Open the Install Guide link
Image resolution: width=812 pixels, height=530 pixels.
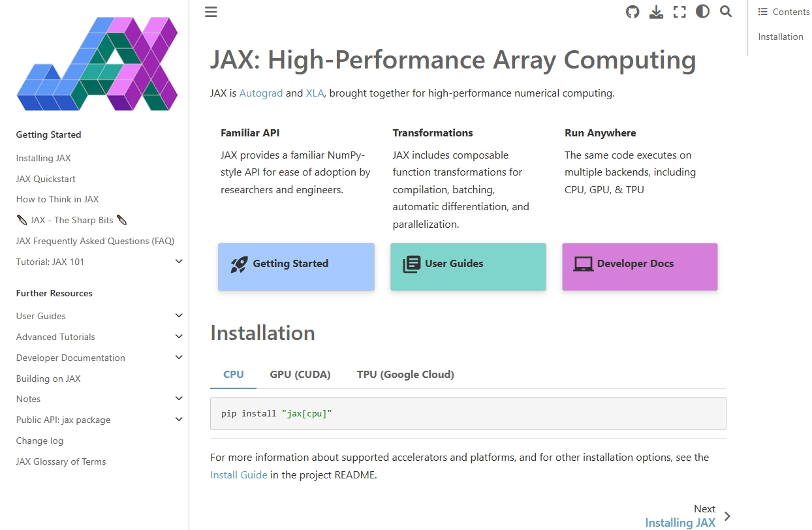(x=239, y=475)
